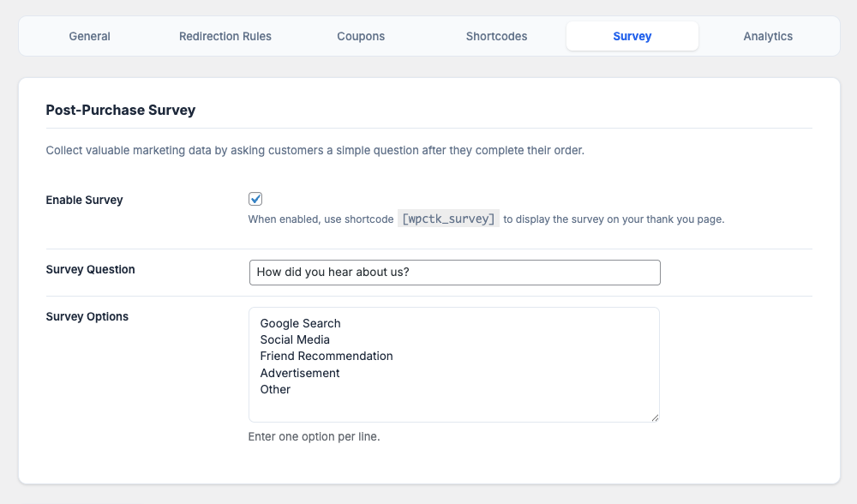Viewport: 857px width, 504px height.
Task: Place cursor on the Social Media option line
Action: tap(295, 339)
